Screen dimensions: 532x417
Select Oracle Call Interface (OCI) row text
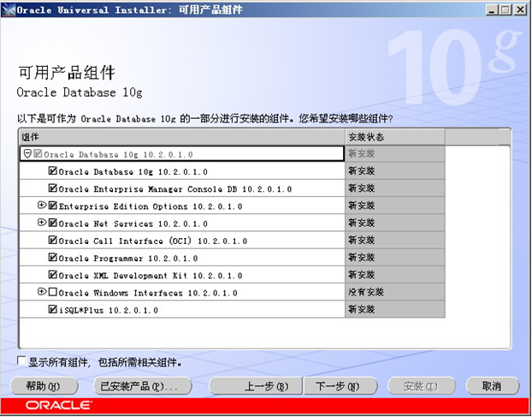click(153, 241)
